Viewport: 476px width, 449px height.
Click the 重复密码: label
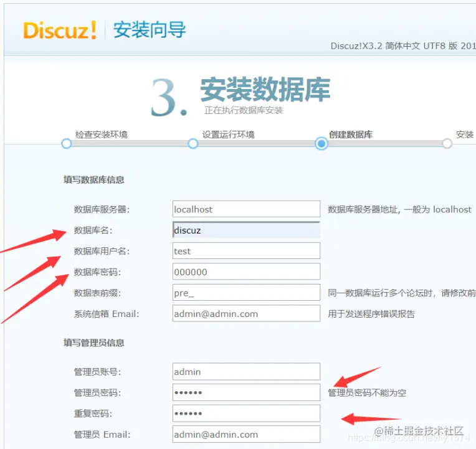93,414
